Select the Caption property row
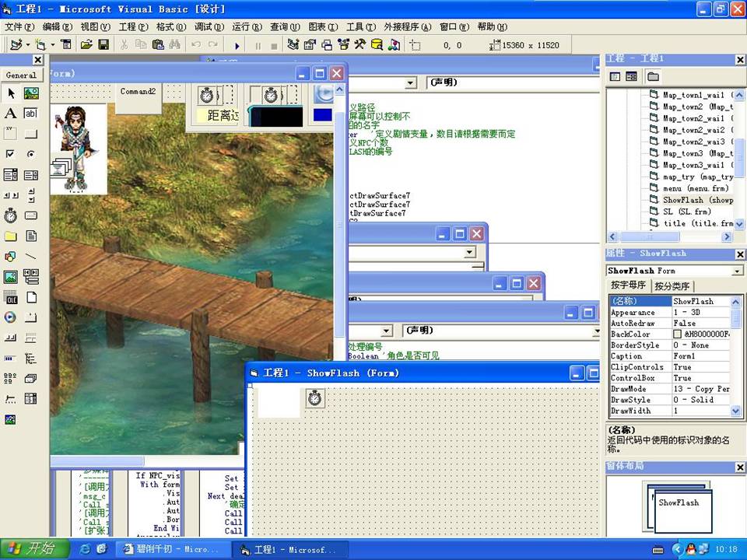 click(669, 356)
